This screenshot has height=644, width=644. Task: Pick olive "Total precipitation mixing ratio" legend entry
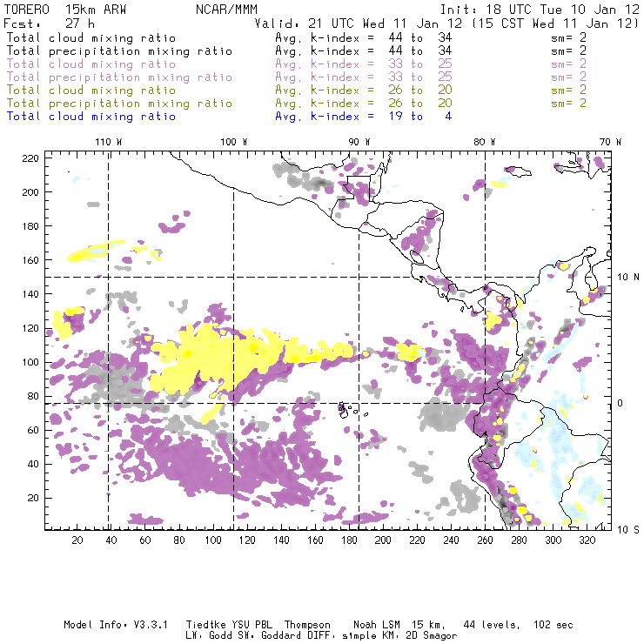119,103
